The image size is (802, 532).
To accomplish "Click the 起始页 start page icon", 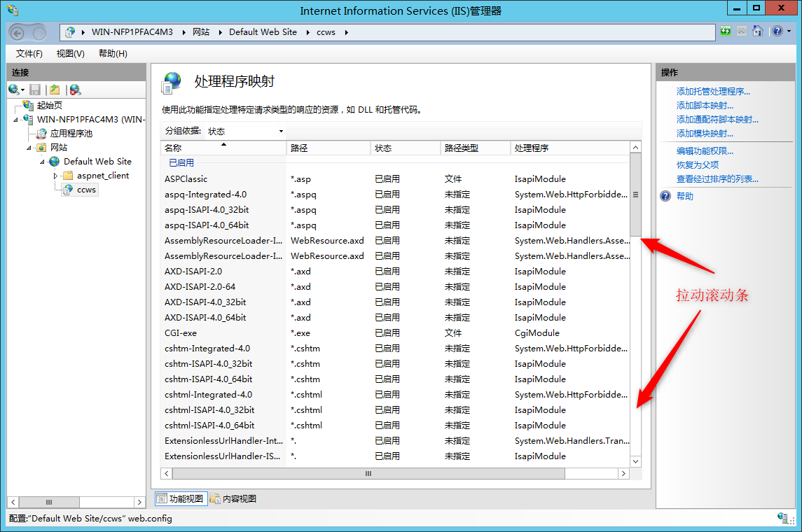I will 28,105.
